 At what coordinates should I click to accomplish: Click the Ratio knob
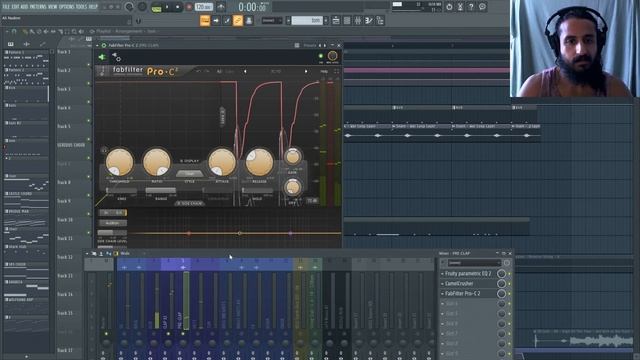click(x=157, y=162)
